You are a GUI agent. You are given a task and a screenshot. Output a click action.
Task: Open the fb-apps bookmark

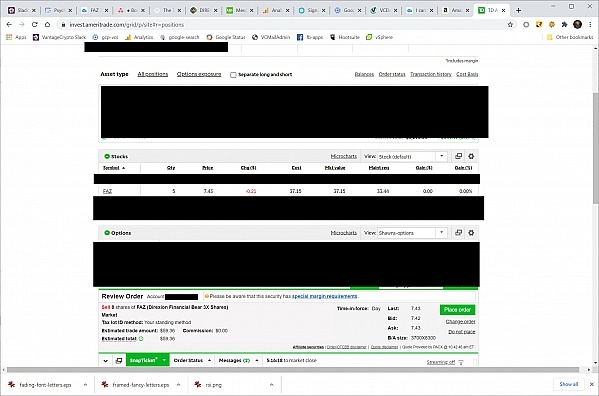point(310,37)
